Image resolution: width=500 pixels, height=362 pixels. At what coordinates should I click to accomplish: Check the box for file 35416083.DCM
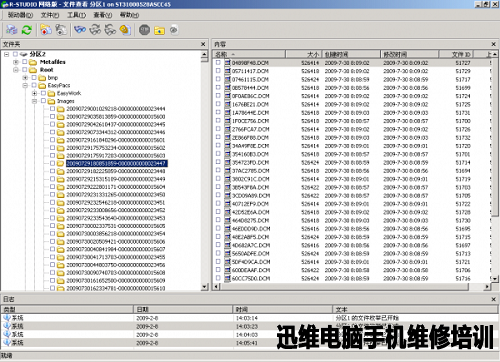tap(218, 154)
